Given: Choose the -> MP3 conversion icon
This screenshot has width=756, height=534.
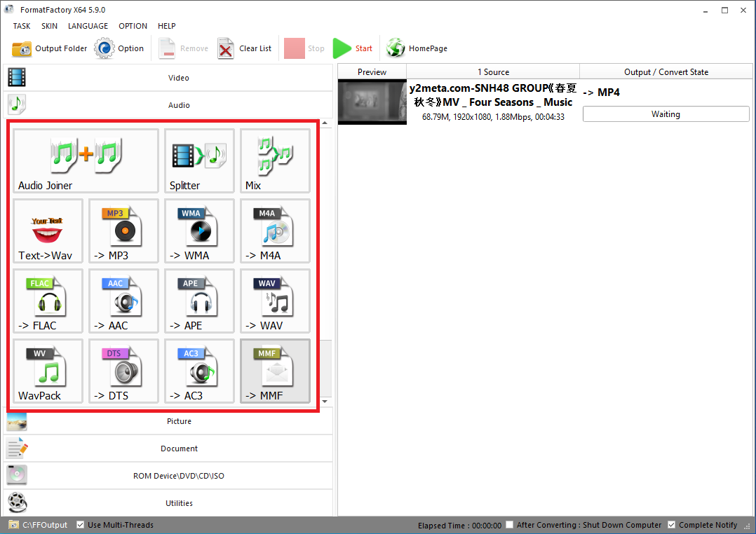Looking at the screenshot, I should [123, 231].
